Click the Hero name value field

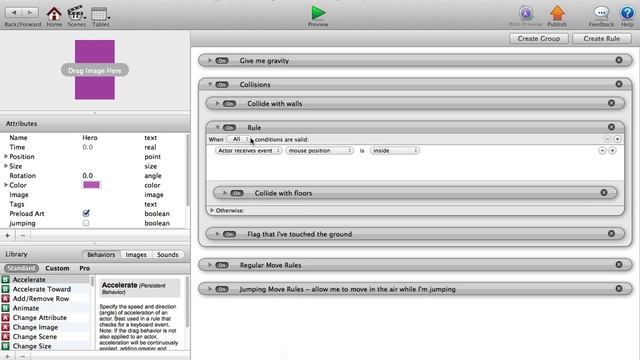point(90,138)
